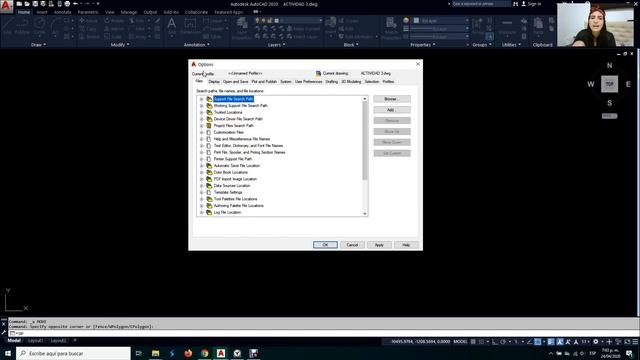640x360 pixels.
Task: Click the Paste icon in Clipboard panel
Action: [538, 25]
